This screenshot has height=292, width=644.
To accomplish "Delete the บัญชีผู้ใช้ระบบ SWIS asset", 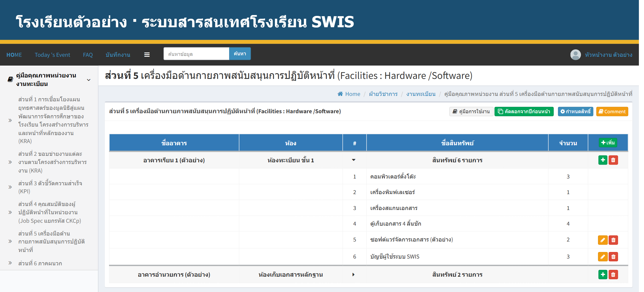I will [x=613, y=257].
